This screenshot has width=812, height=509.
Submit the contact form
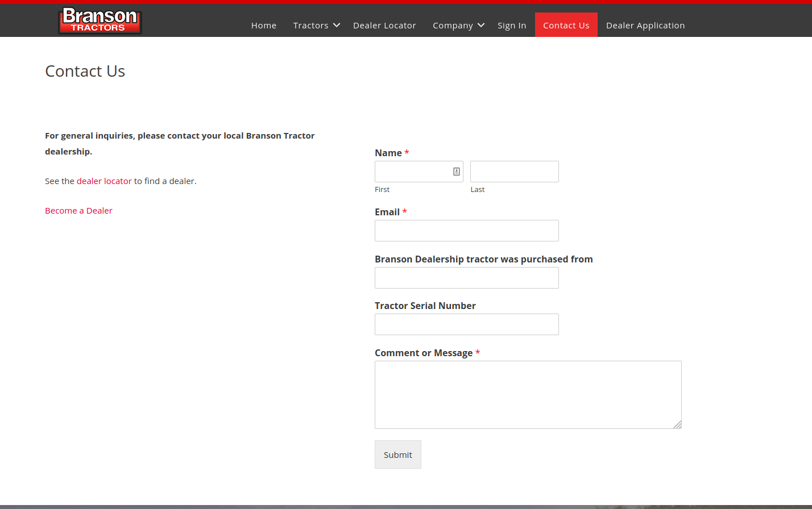point(398,454)
